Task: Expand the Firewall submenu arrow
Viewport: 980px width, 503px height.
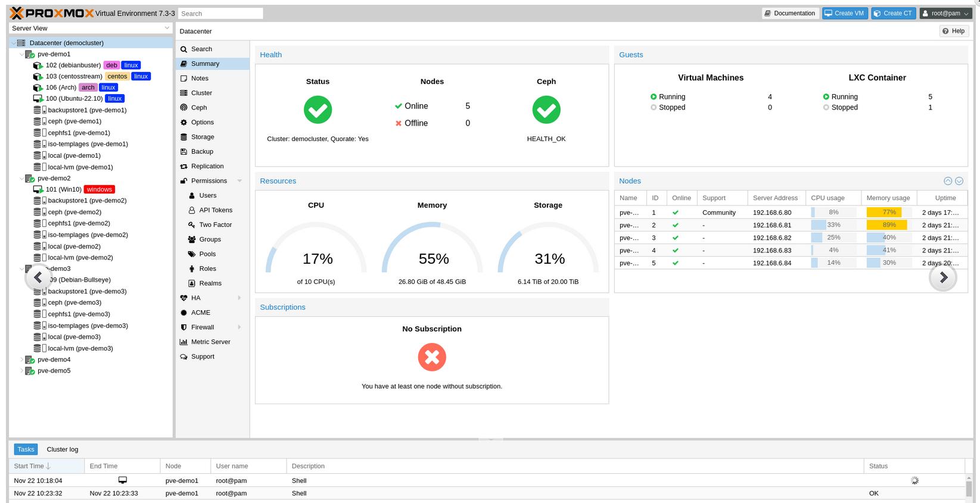Action: click(239, 327)
